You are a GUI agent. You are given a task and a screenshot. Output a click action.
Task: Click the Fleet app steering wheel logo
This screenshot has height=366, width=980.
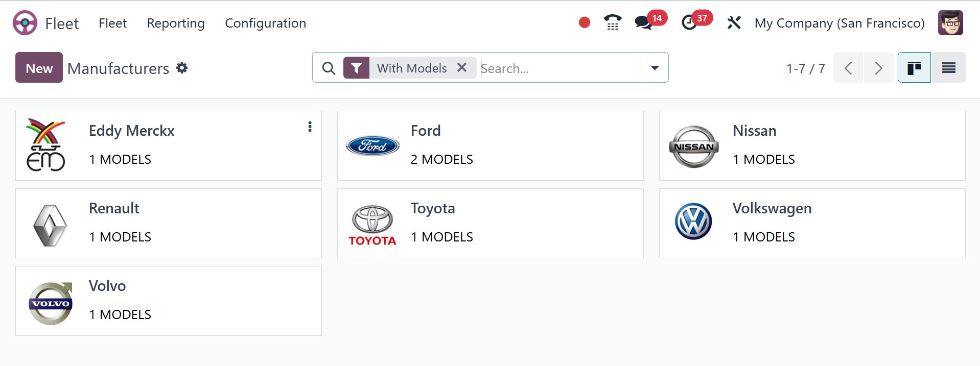[25, 23]
